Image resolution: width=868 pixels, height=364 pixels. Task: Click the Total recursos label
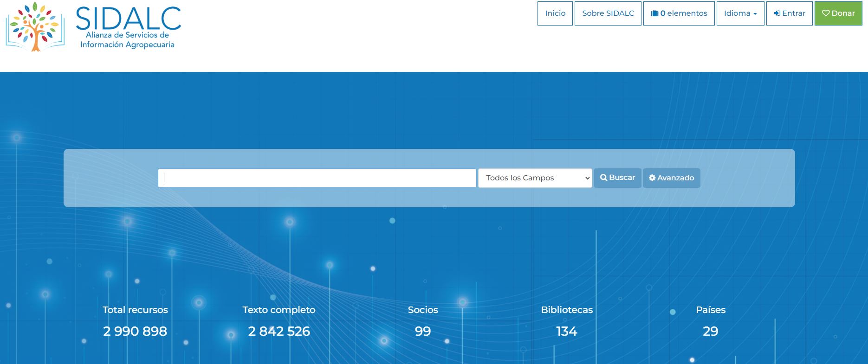point(135,310)
